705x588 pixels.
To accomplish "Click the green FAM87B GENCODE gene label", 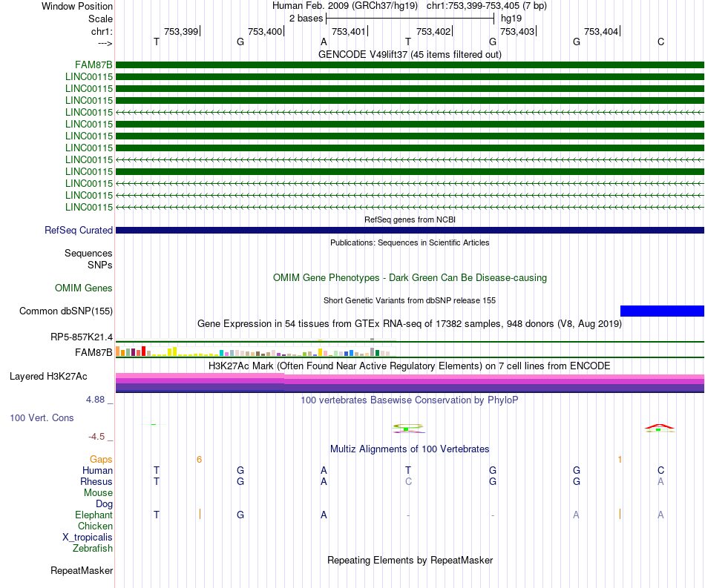I will 94,65.
